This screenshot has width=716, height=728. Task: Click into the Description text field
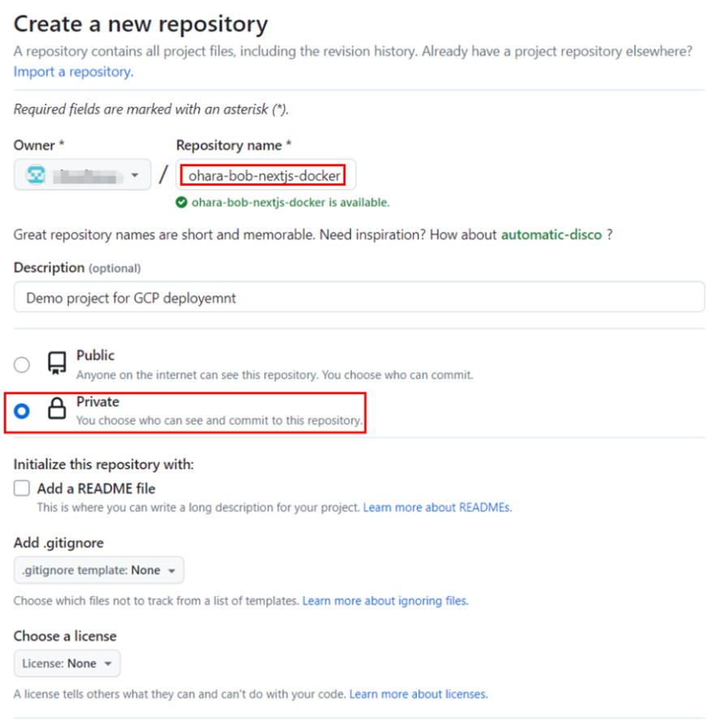(x=359, y=297)
